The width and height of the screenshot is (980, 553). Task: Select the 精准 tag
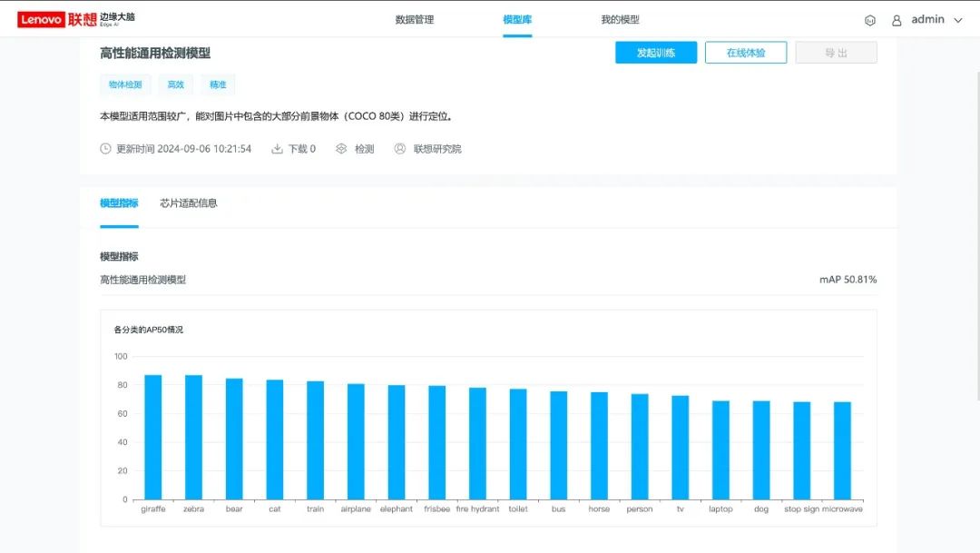pos(218,84)
